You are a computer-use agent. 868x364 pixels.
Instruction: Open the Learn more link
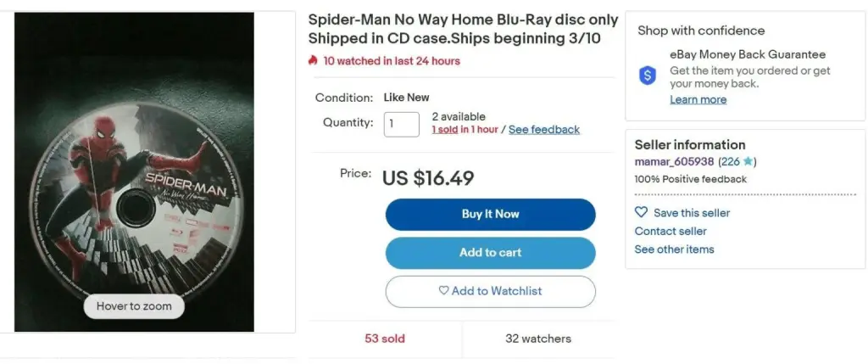pos(698,99)
